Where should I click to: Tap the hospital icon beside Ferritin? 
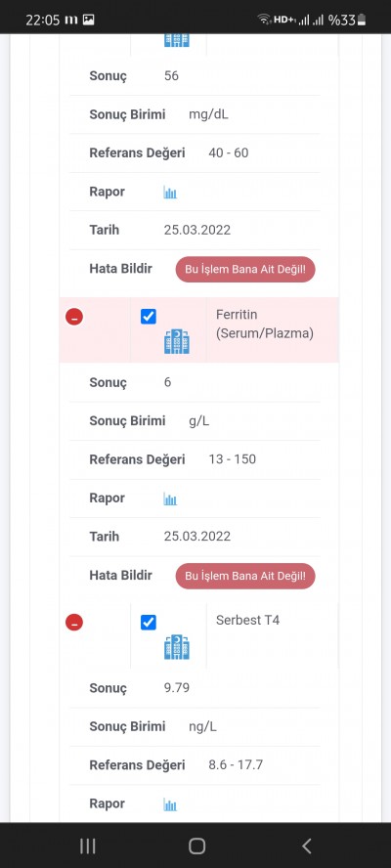pos(177,341)
